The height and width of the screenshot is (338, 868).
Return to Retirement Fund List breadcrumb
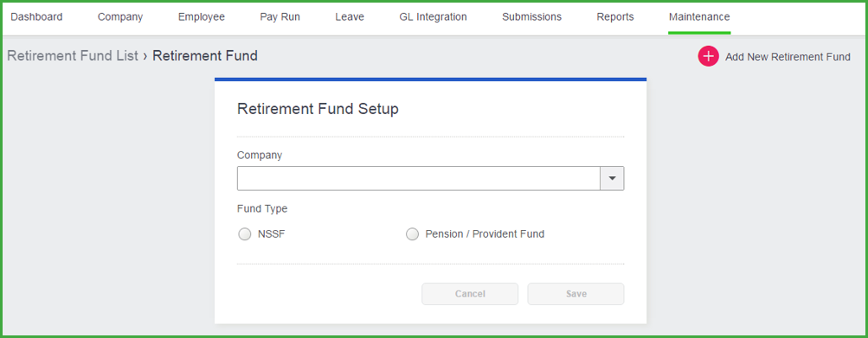(x=73, y=56)
